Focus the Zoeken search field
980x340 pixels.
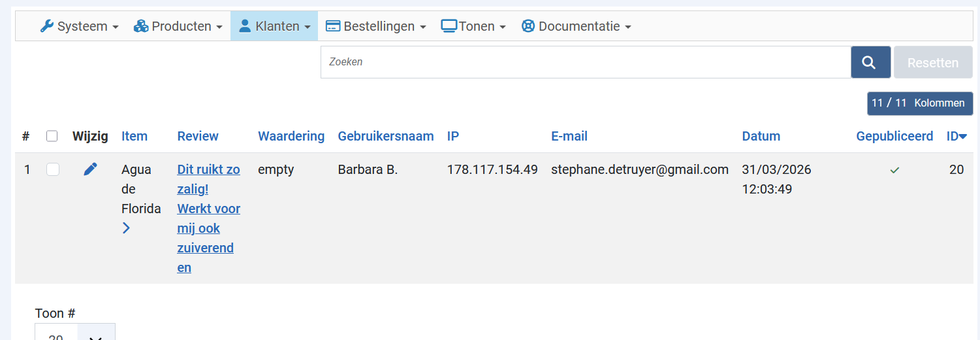(x=585, y=62)
